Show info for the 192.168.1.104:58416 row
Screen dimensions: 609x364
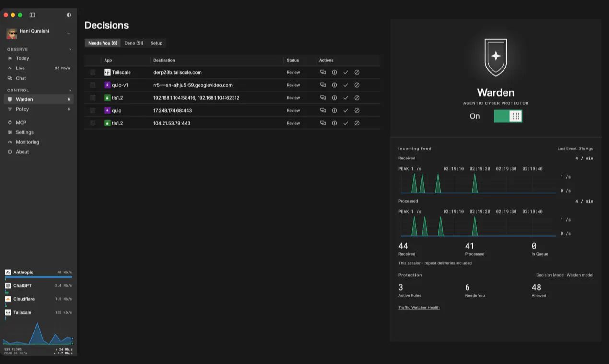334,98
